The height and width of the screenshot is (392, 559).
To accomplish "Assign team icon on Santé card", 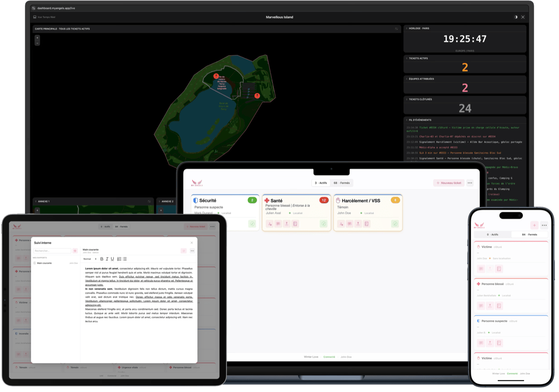I will pyautogui.click(x=269, y=224).
